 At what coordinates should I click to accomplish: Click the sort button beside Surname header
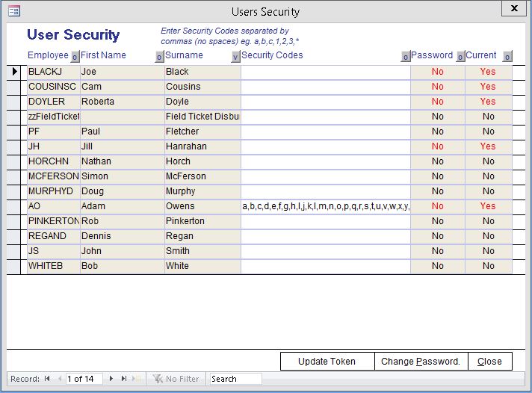[235, 56]
